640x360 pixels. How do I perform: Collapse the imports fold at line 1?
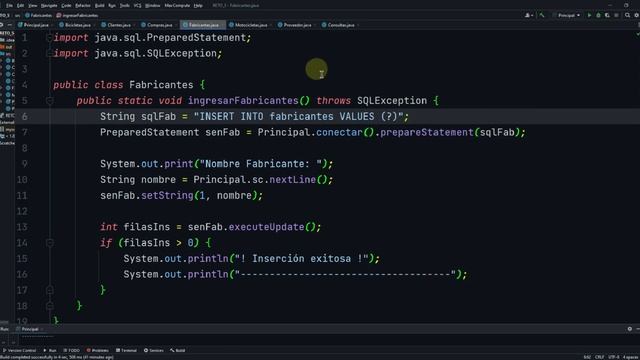(49, 38)
